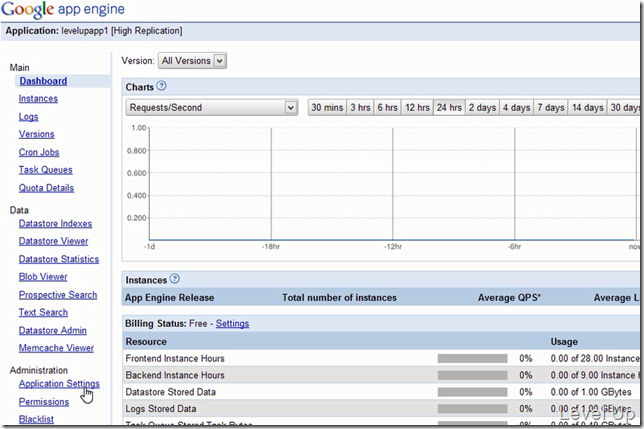Image resolution: width=644 pixels, height=429 pixels.
Task: Click the Resource column header
Action: click(146, 342)
